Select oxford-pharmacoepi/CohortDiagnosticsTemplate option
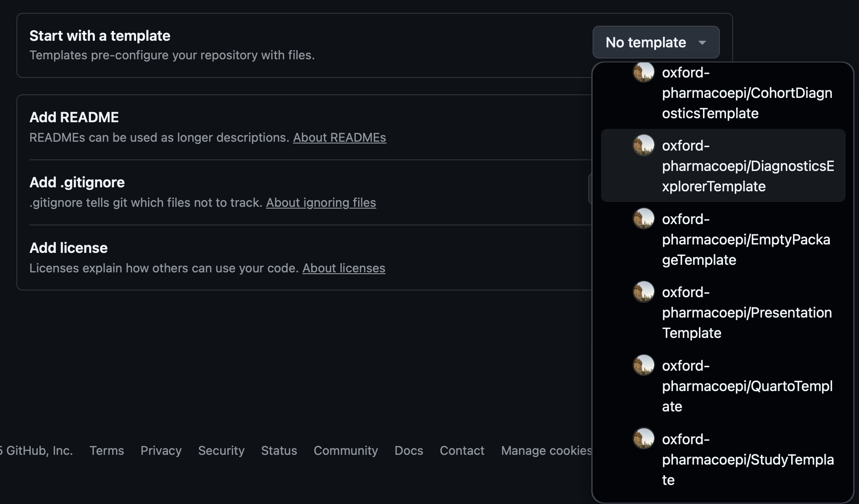The width and height of the screenshot is (859, 504). (746, 93)
